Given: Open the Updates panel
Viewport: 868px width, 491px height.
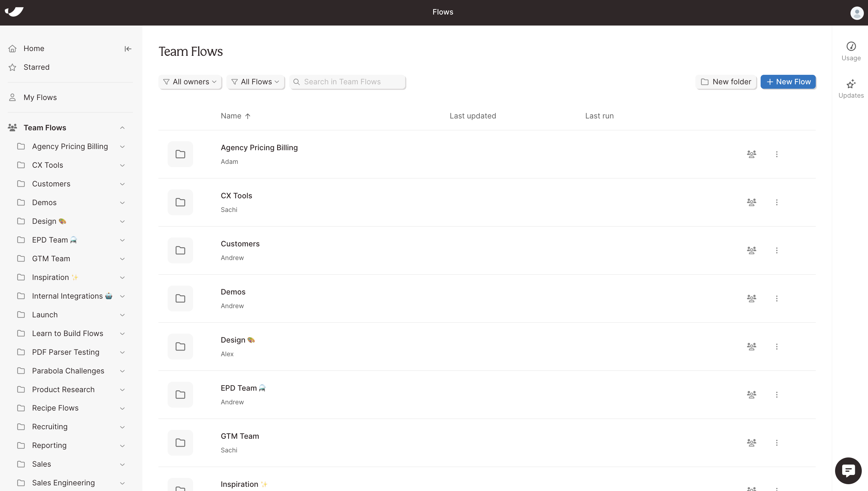Looking at the screenshot, I should click(x=851, y=89).
